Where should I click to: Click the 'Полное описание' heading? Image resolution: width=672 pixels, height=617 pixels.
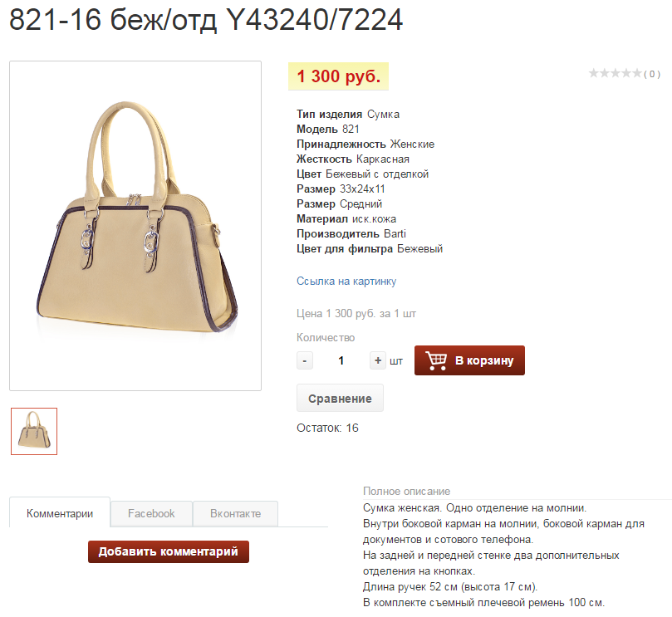click(x=406, y=491)
